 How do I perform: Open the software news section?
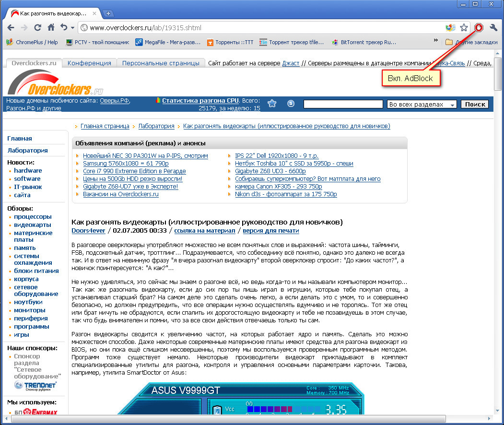coord(27,179)
